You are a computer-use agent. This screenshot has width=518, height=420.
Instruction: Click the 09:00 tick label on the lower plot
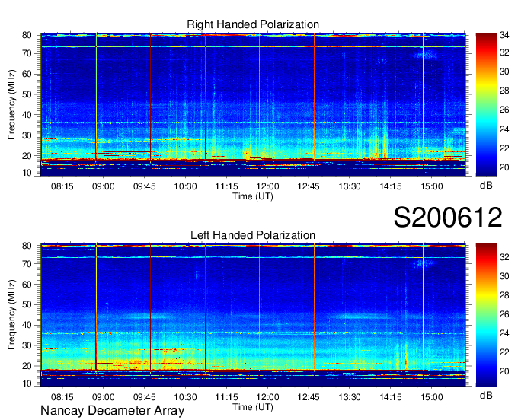tap(103, 396)
